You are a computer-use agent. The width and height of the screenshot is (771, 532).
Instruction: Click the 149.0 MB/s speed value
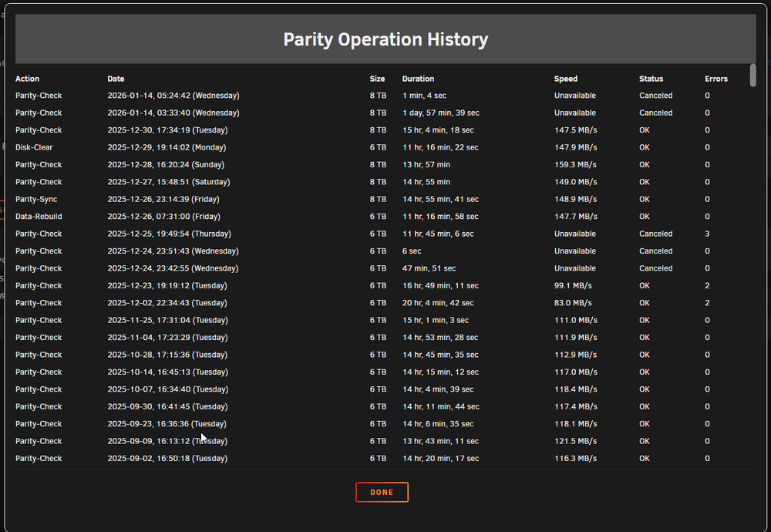point(575,182)
